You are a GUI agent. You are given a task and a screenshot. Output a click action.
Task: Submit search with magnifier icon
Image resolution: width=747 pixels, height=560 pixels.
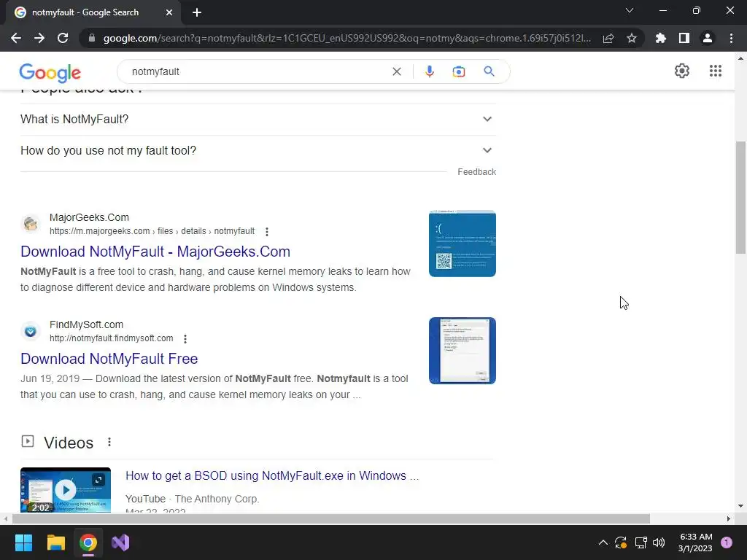[489, 71]
